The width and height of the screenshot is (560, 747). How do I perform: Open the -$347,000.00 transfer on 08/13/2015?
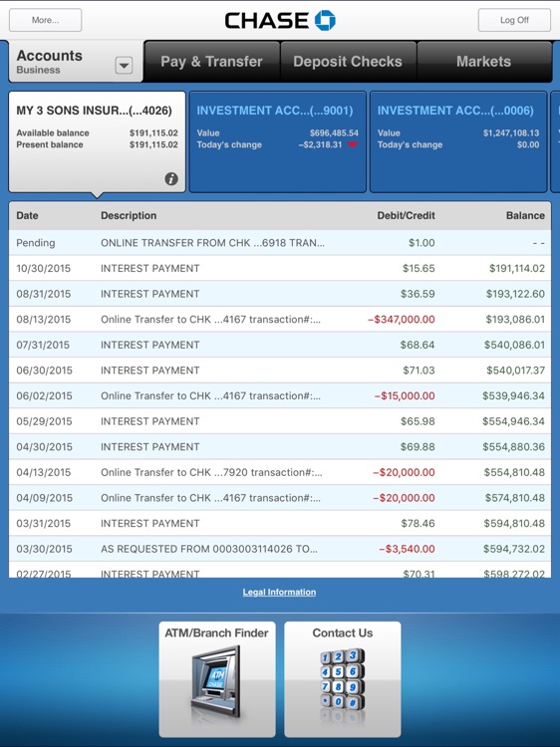click(x=280, y=319)
